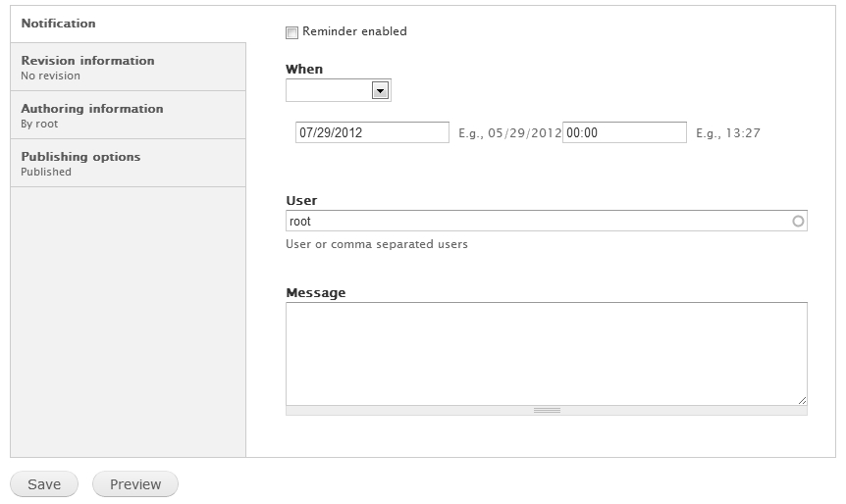
Task: Click the autocomplete circle icon in User field
Action: (x=798, y=222)
